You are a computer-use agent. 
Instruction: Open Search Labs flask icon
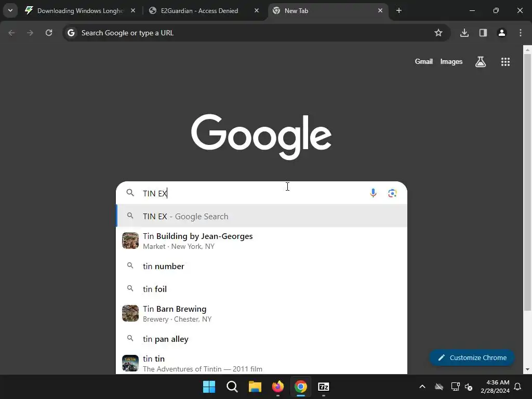481,61
